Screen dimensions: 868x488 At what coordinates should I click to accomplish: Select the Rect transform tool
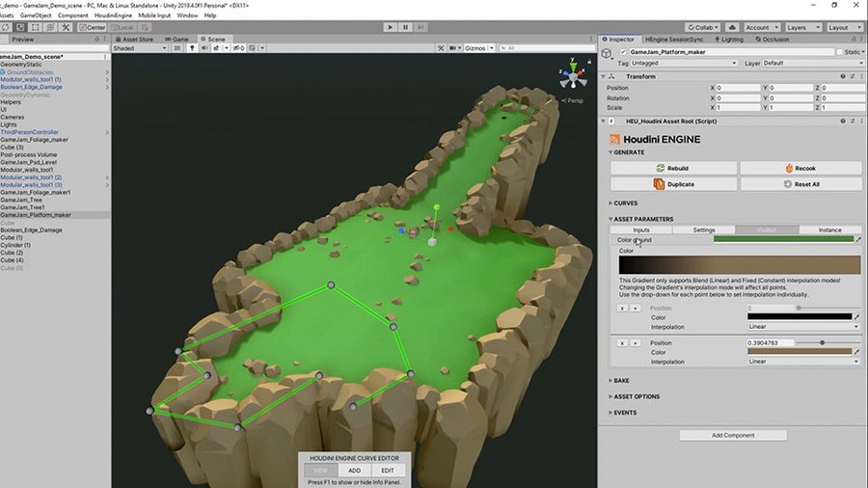pos(36,27)
